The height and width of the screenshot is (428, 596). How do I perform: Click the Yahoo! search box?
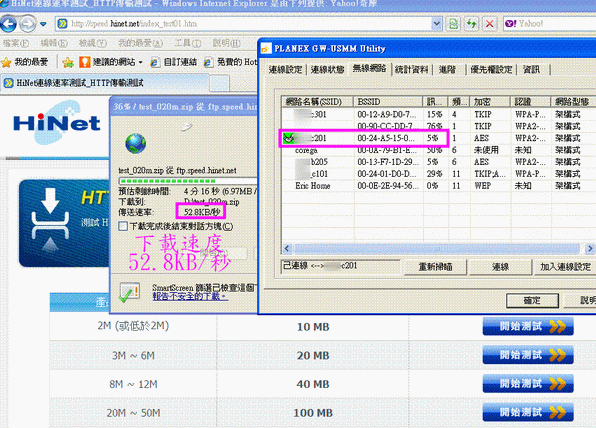(x=550, y=24)
